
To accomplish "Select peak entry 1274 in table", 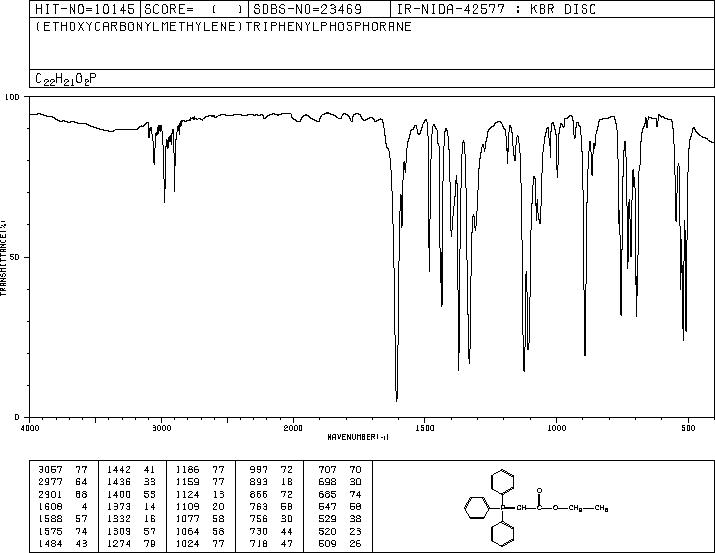I will 131,544.
